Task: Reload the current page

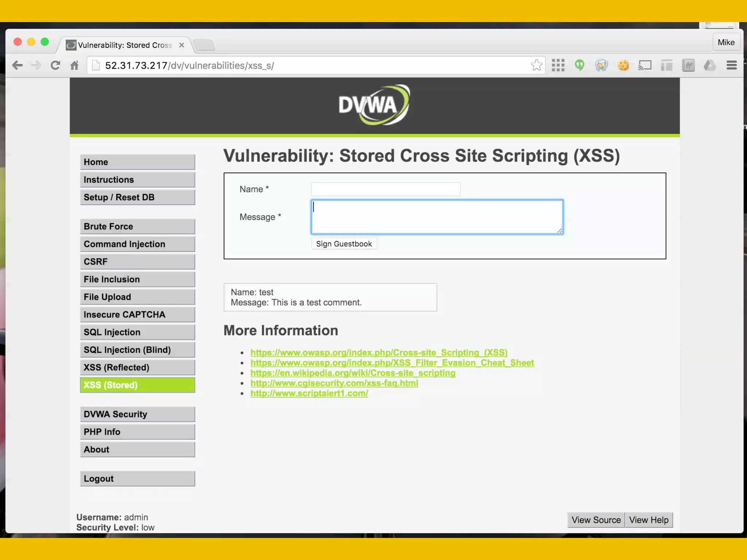Action: tap(55, 65)
